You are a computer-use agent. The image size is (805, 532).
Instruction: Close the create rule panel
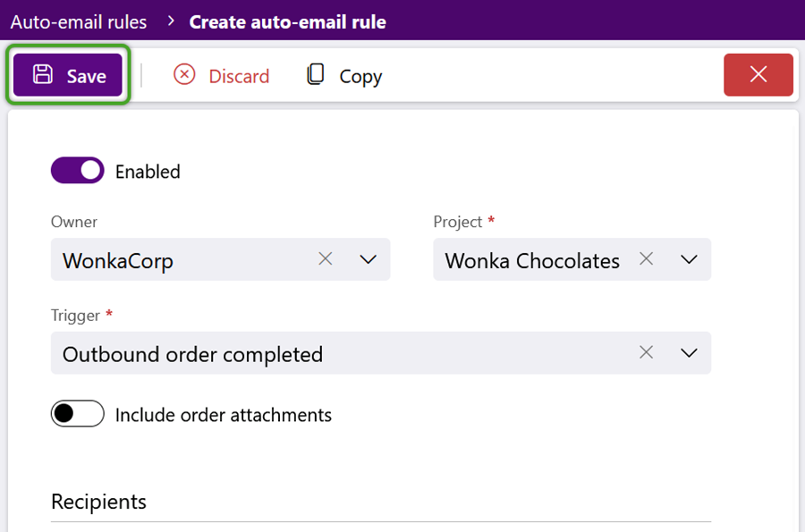(x=758, y=75)
